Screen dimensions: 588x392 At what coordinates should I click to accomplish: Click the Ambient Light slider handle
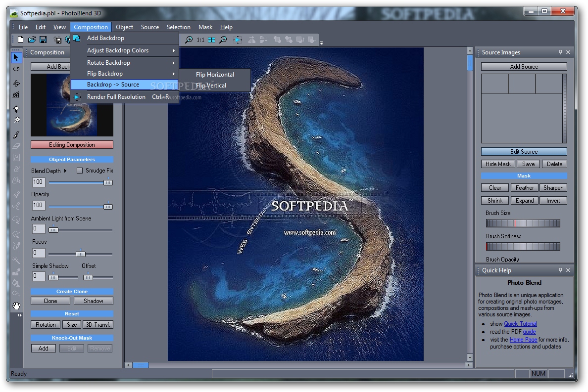53,230
